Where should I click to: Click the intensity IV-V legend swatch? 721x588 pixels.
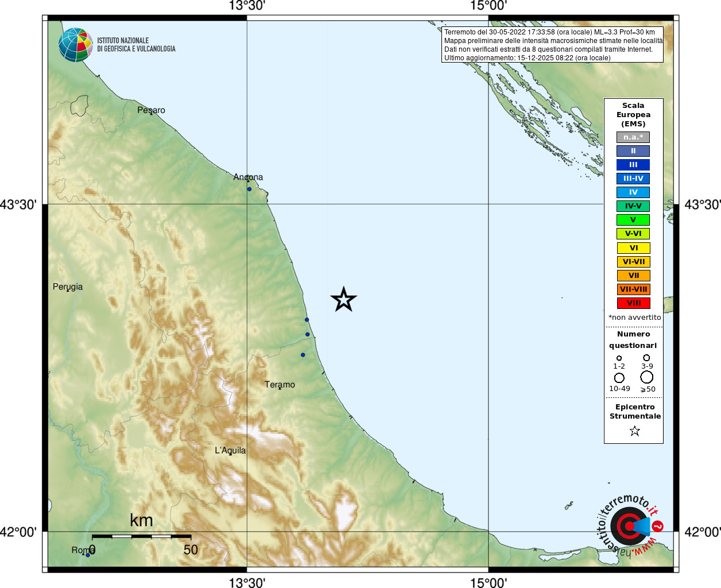click(x=633, y=206)
